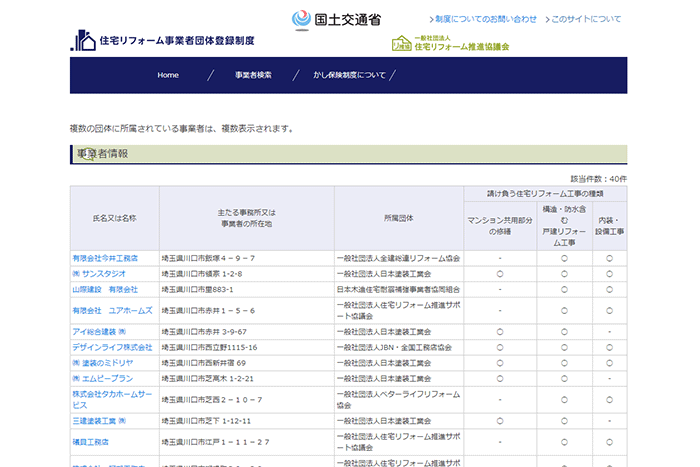Open 有限会社 ユアホームズ listing

tap(107, 310)
